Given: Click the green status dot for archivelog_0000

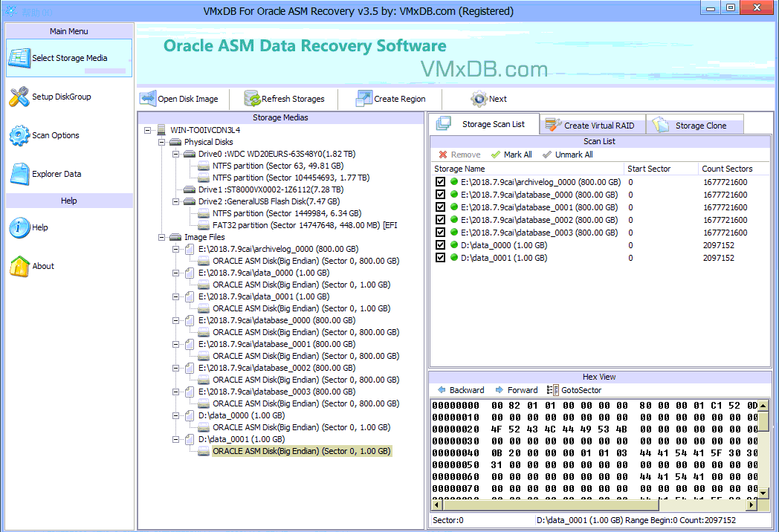Looking at the screenshot, I should click(454, 182).
